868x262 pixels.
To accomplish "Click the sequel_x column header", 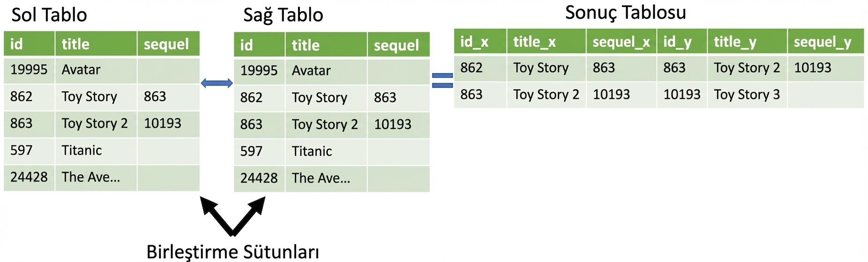I will pyautogui.click(x=621, y=42).
